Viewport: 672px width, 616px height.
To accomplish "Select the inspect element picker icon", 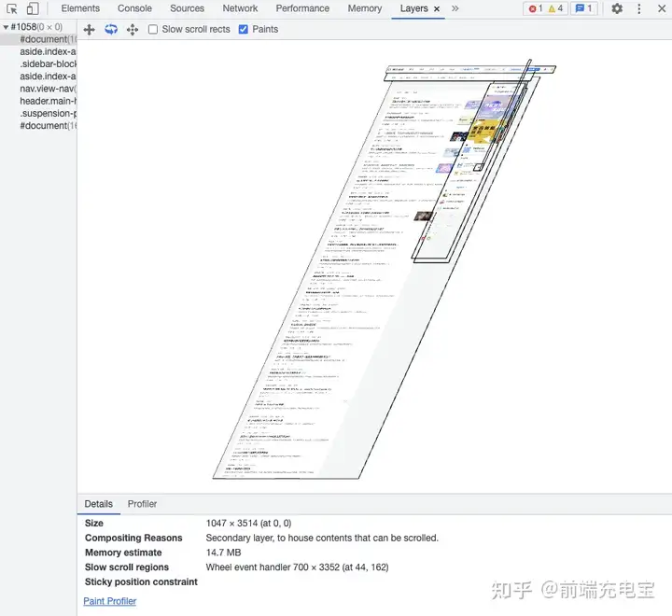I will 11,8.
